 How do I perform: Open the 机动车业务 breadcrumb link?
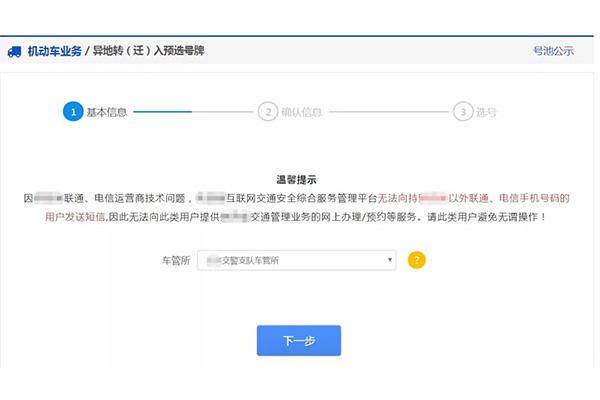pyautogui.click(x=55, y=51)
